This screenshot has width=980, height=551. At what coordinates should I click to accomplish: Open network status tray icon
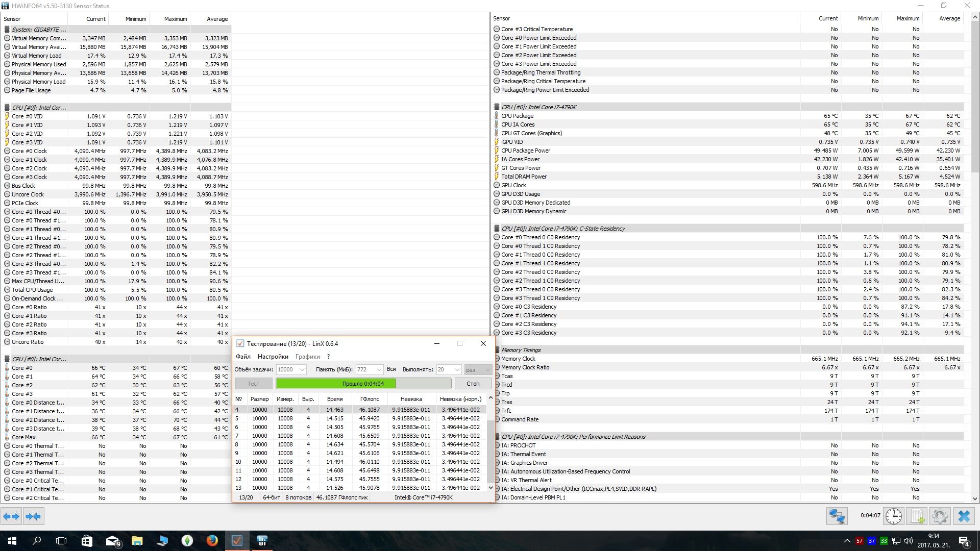[897, 541]
